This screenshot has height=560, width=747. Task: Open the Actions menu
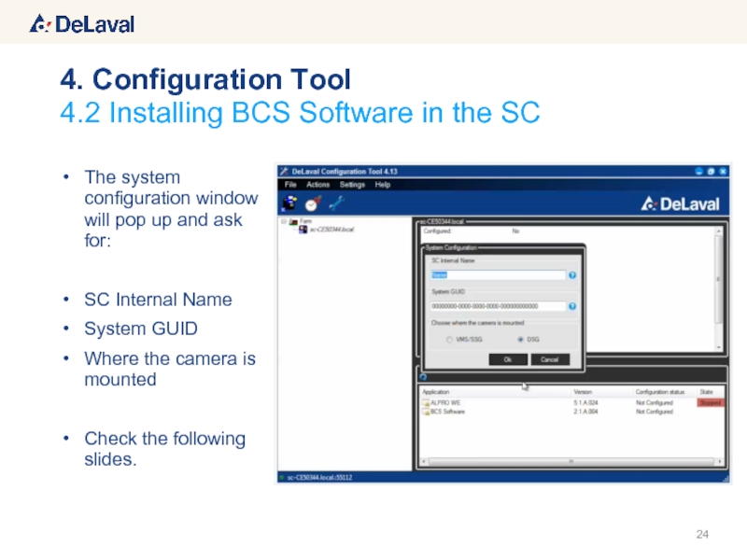click(317, 184)
